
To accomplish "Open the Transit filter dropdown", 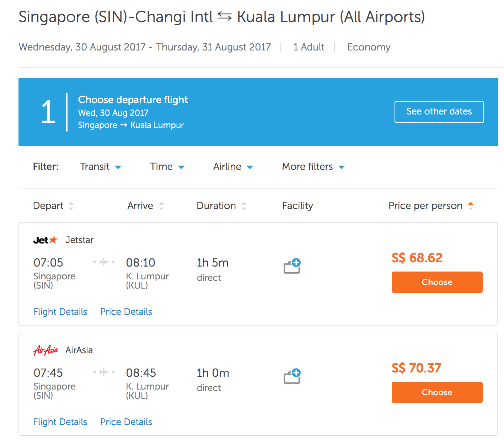I will [x=101, y=167].
